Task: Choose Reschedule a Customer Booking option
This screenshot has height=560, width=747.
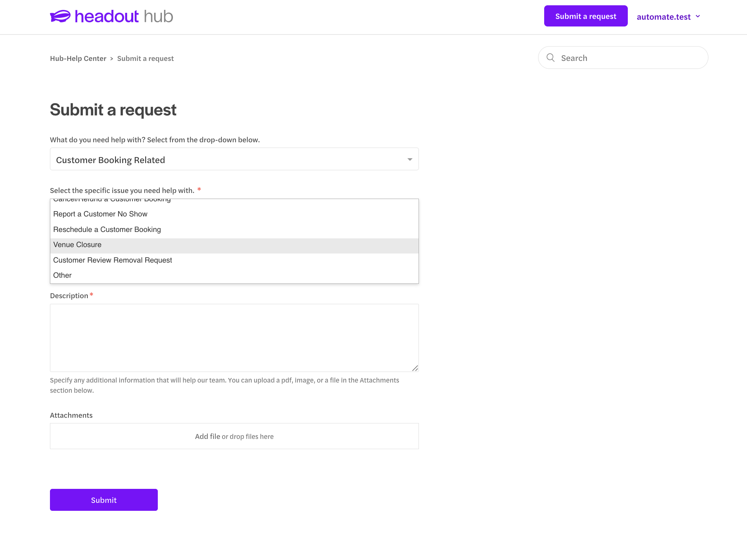Action: click(234, 230)
